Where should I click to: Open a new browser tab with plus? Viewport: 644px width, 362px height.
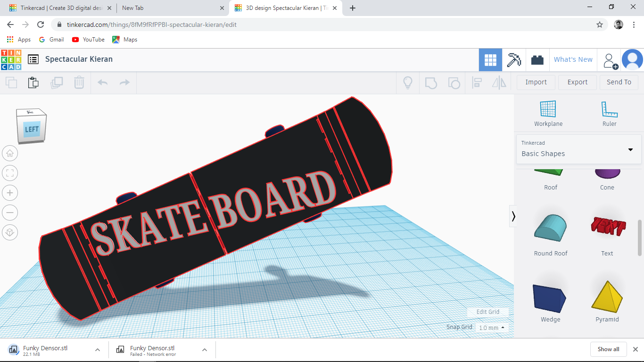click(x=353, y=8)
